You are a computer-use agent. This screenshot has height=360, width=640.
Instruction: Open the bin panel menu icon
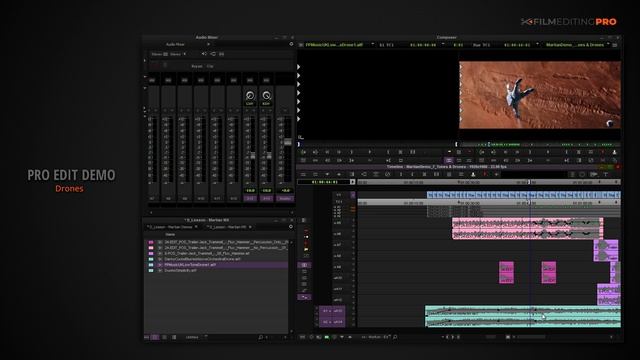point(291,227)
